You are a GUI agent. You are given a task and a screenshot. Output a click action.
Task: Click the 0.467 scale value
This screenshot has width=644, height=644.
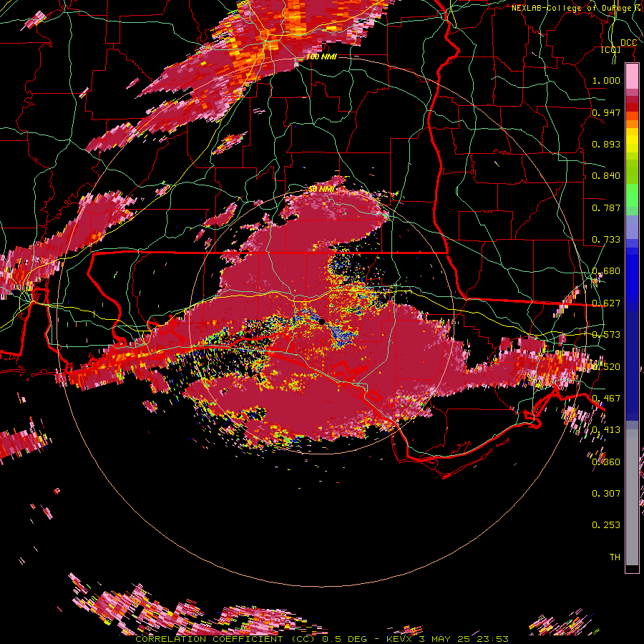tap(606, 399)
